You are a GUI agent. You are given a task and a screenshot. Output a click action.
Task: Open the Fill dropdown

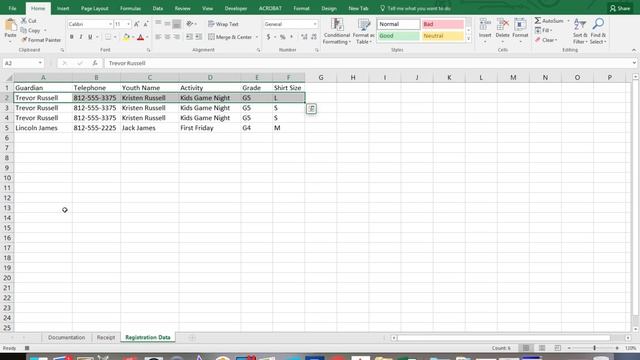tap(543, 30)
